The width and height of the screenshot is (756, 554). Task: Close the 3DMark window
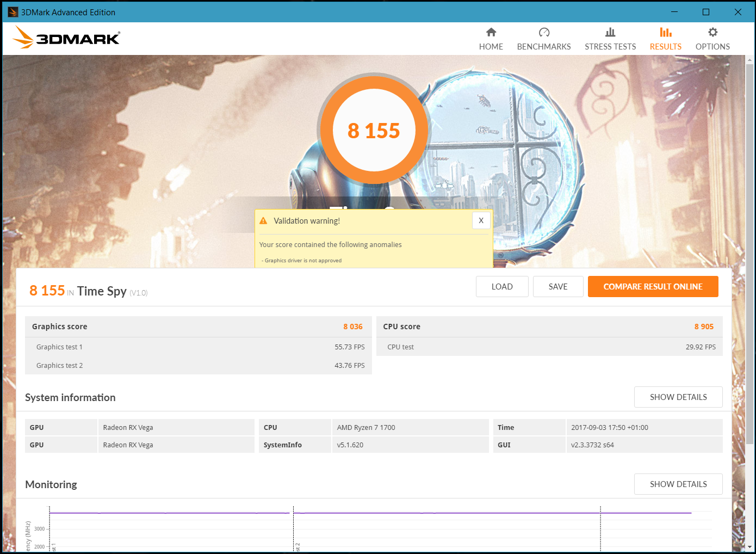point(738,12)
